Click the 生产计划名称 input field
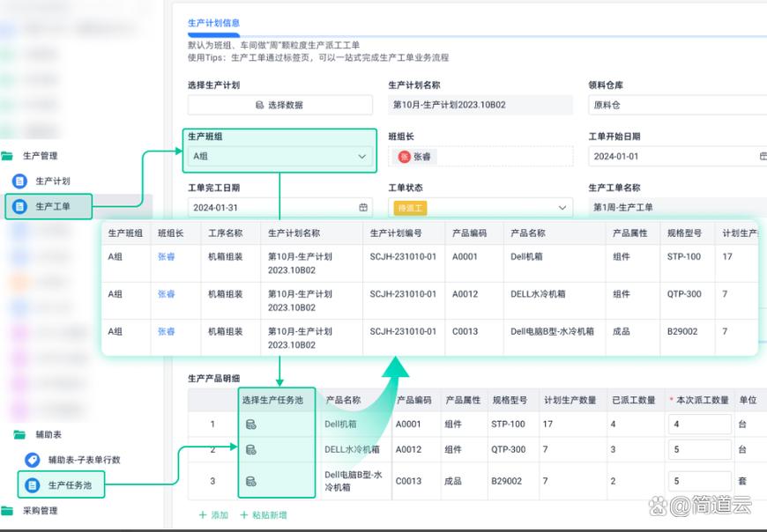This screenshot has height=532, width=767. click(x=480, y=105)
